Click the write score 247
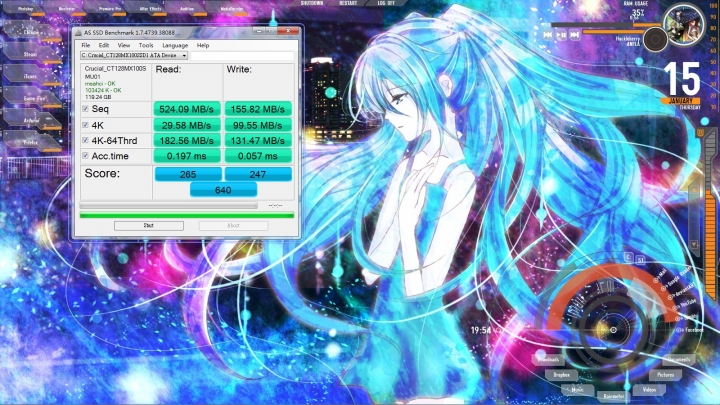The height and width of the screenshot is (405, 720). point(258,174)
